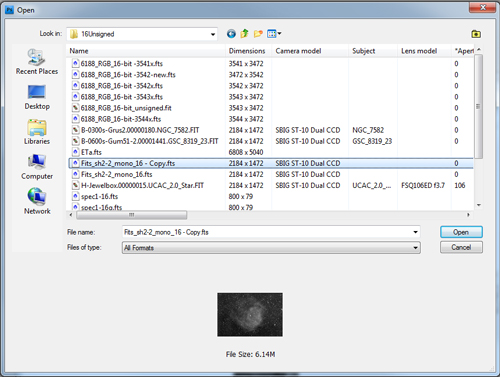Viewport: 500px width, 377px height.
Task: Click the FSQ106ED f3.7 lens model cell
Action: click(423, 185)
